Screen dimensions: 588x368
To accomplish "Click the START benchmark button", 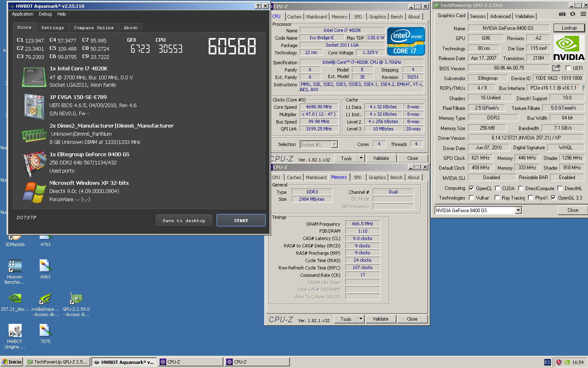I will coord(241,220).
